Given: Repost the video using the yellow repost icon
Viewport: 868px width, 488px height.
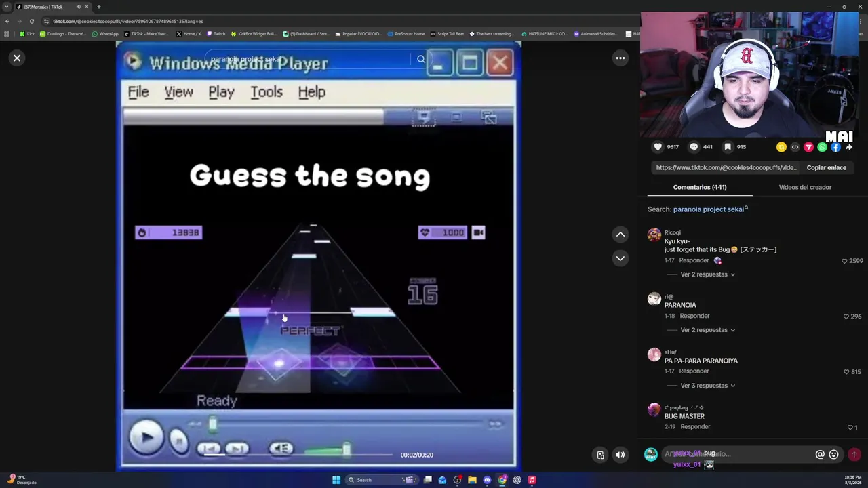Looking at the screenshot, I should click(781, 147).
